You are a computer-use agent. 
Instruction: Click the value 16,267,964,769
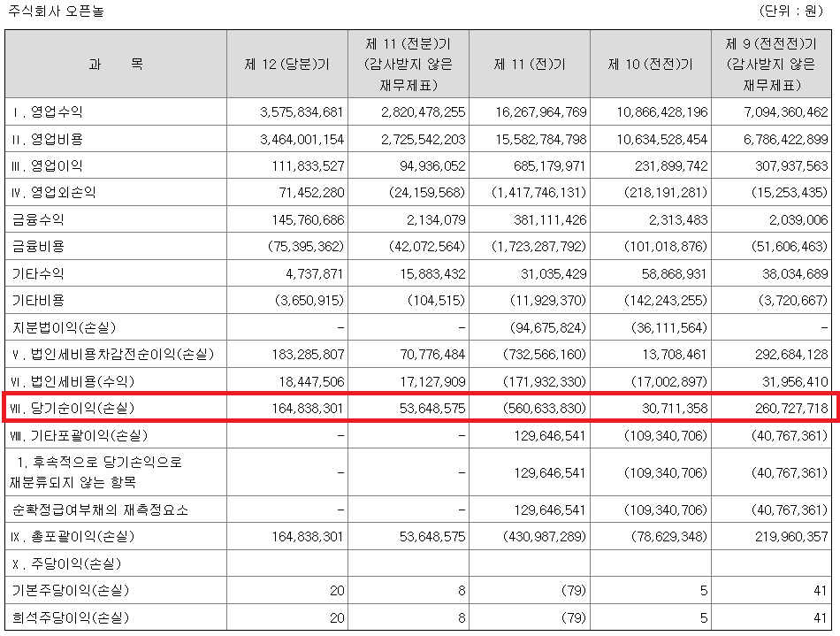tap(541, 112)
